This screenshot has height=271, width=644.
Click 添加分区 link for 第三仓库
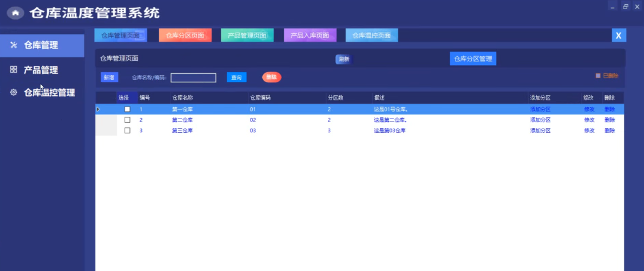(540, 130)
